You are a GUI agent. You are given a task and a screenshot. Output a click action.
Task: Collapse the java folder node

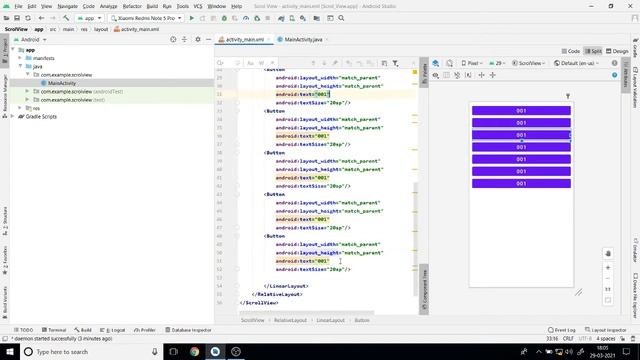tap(20, 66)
